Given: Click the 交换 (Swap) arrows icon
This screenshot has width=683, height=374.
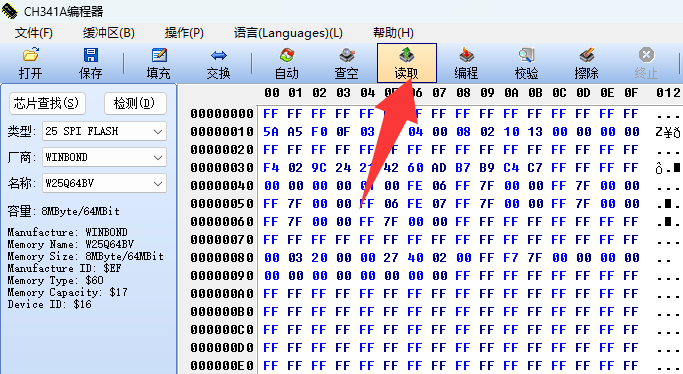Looking at the screenshot, I should click(x=218, y=55).
